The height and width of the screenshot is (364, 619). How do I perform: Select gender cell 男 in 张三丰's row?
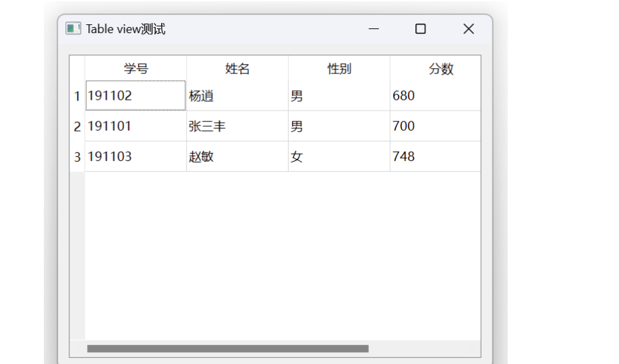pyautogui.click(x=339, y=126)
